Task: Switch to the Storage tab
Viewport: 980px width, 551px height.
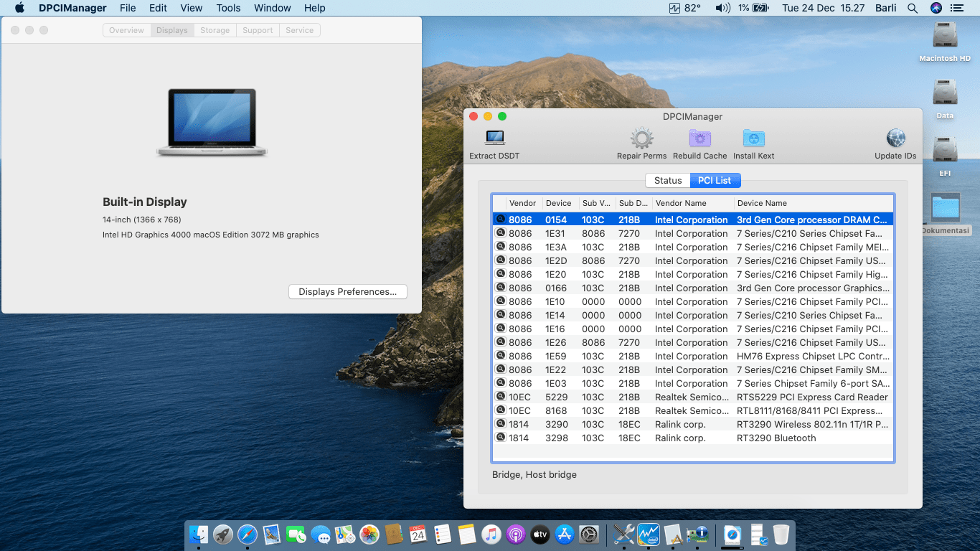Action: click(x=215, y=30)
